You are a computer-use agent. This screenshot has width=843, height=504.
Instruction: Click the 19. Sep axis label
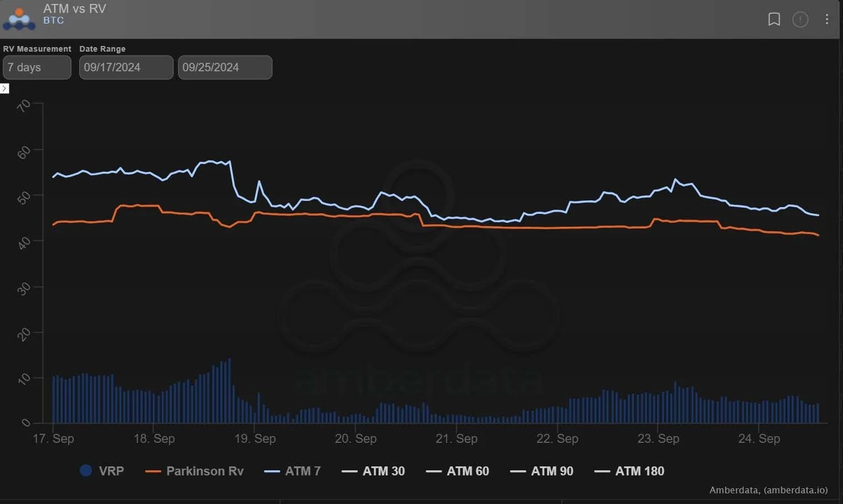[x=255, y=438]
